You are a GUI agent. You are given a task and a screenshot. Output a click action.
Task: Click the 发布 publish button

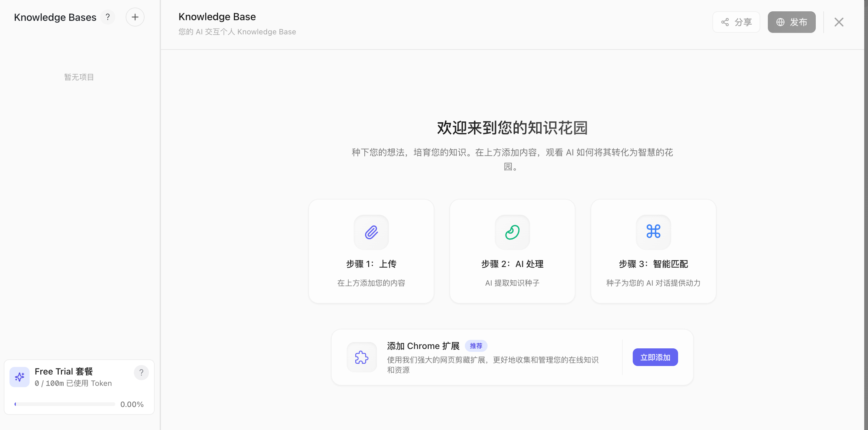point(791,22)
